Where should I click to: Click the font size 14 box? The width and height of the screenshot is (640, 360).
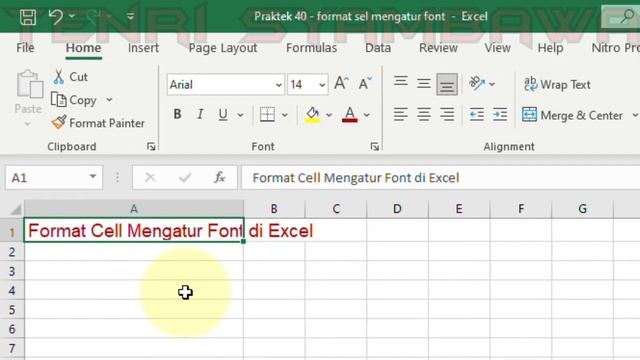click(x=302, y=84)
